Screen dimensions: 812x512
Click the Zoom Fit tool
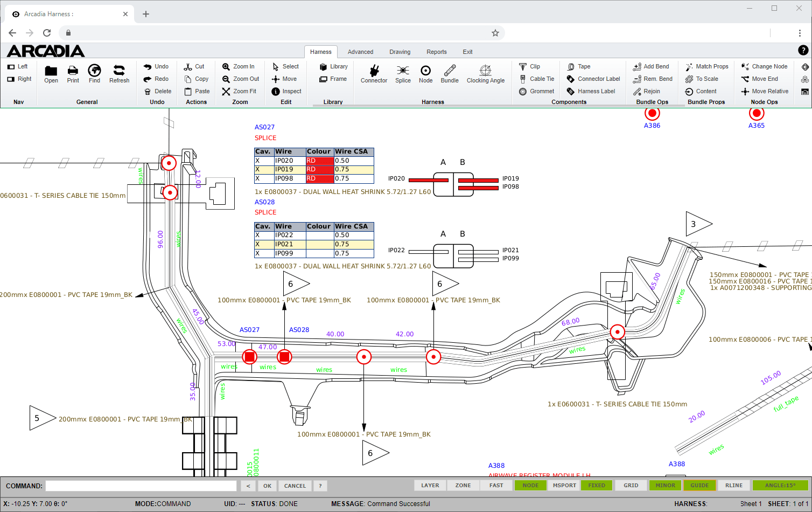[240, 92]
